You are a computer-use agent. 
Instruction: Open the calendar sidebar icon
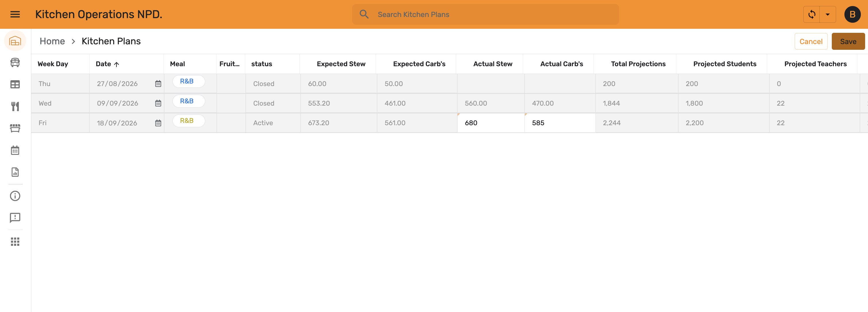click(15, 150)
